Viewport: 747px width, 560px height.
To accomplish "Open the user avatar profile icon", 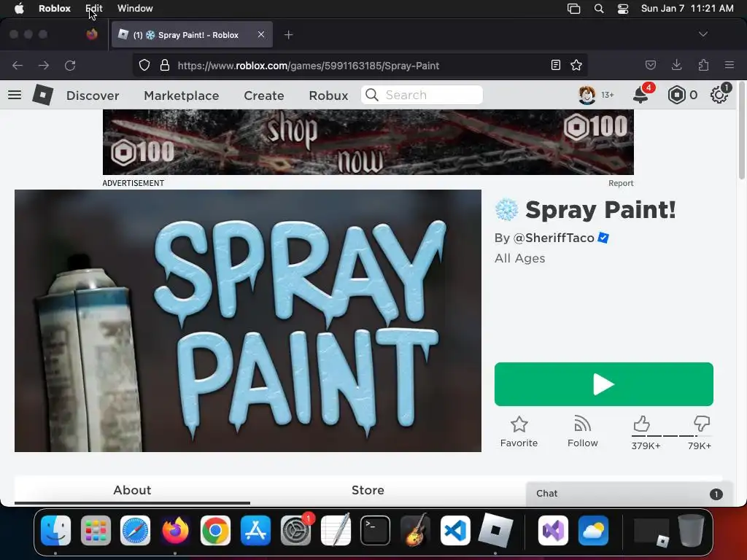I will tap(587, 96).
